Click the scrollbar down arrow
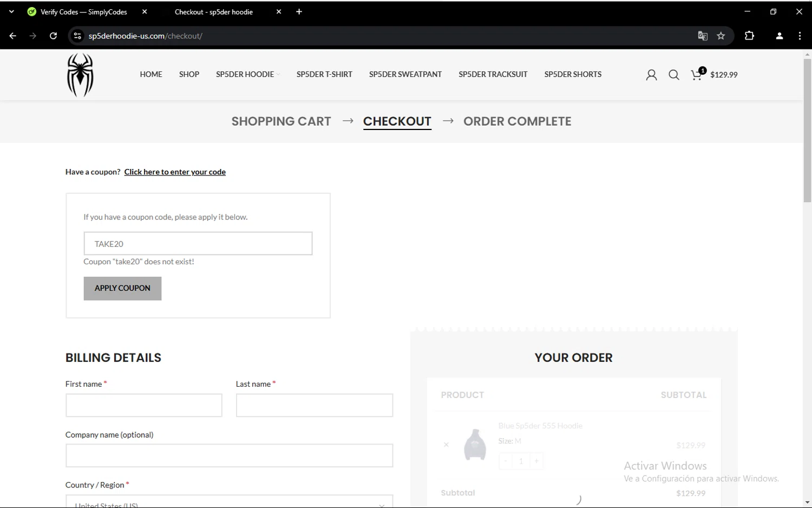The height and width of the screenshot is (508, 812). [x=807, y=503]
